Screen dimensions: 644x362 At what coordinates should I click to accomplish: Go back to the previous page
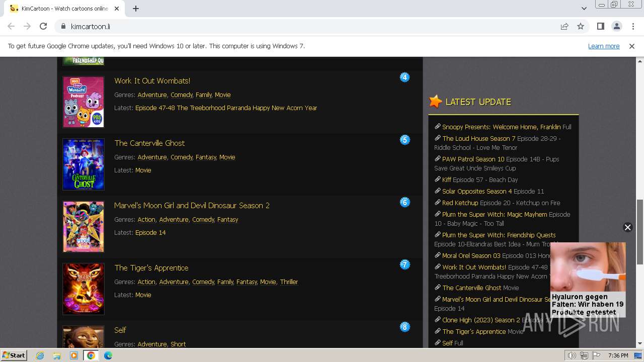11,26
